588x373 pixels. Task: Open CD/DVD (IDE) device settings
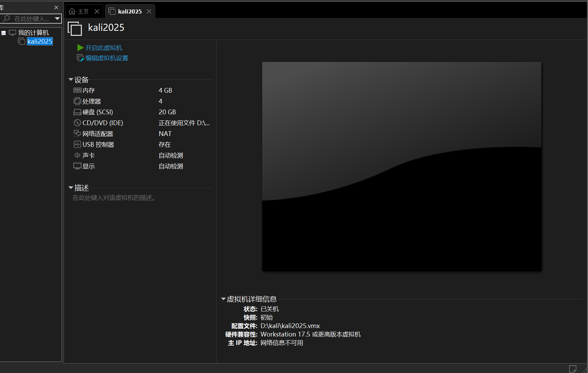103,123
